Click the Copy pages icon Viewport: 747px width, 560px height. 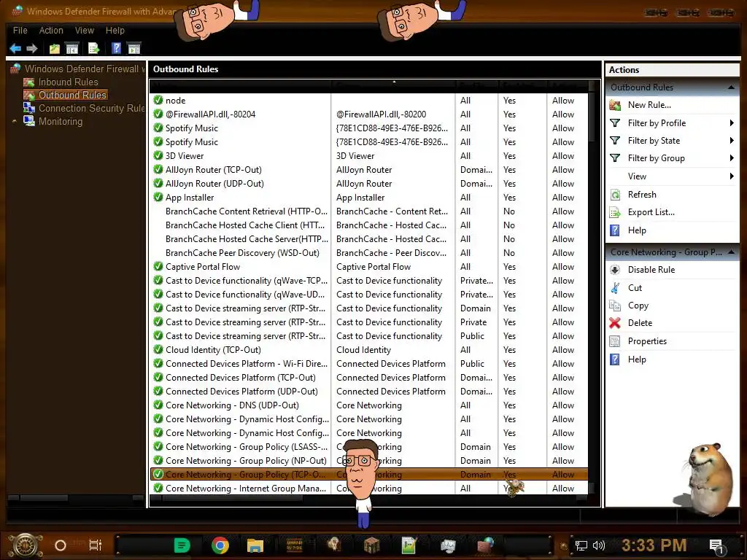pyautogui.click(x=615, y=306)
